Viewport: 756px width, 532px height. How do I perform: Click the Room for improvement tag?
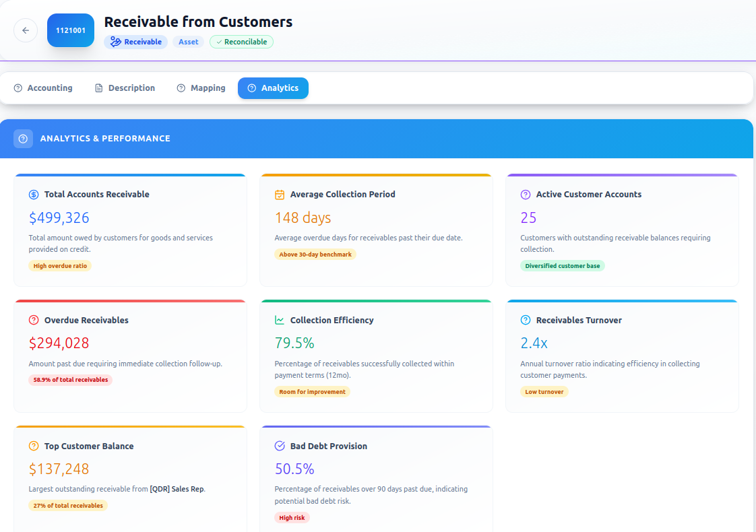click(x=313, y=392)
